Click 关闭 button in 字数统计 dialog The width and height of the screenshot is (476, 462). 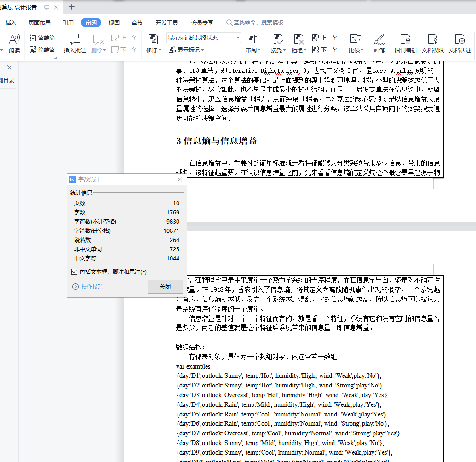coord(165,286)
